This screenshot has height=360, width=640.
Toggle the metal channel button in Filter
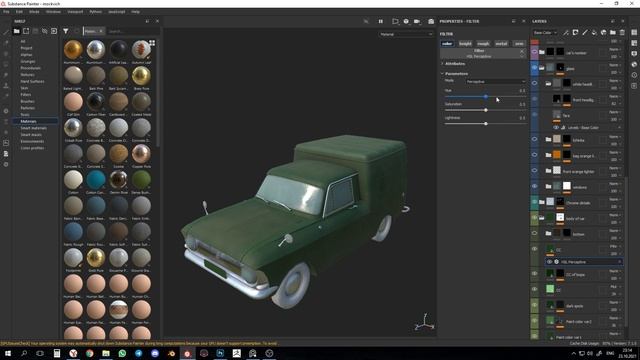click(501, 43)
